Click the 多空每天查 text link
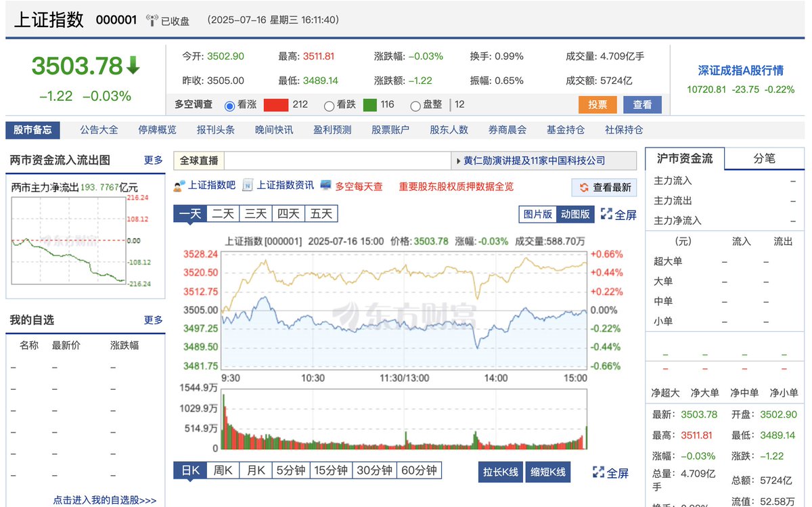Image resolution: width=812 pixels, height=507 pixels. coord(359,186)
